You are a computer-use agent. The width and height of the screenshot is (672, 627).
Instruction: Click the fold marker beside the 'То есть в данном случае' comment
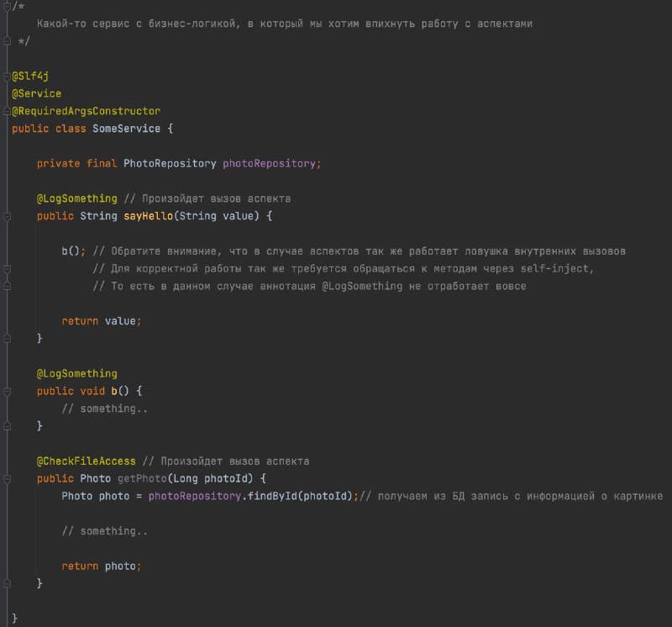7,286
